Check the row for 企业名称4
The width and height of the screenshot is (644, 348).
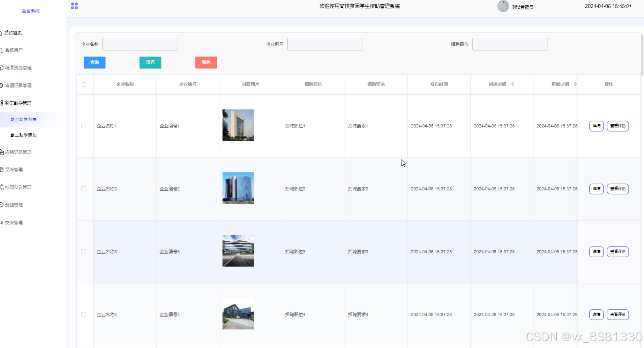point(83,314)
